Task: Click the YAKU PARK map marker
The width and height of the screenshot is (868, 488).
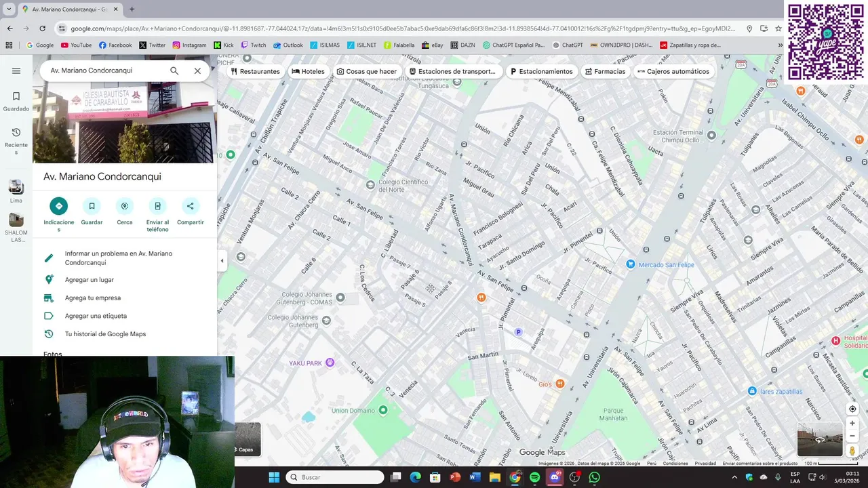Action: click(x=330, y=363)
